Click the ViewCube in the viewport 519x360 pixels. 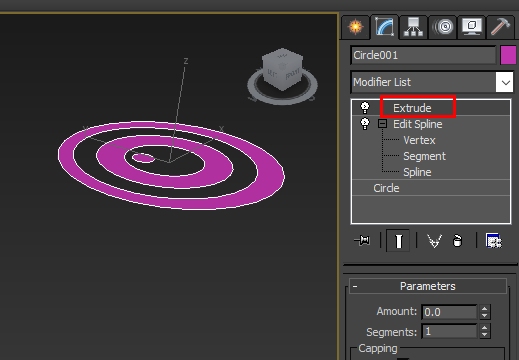[283, 69]
